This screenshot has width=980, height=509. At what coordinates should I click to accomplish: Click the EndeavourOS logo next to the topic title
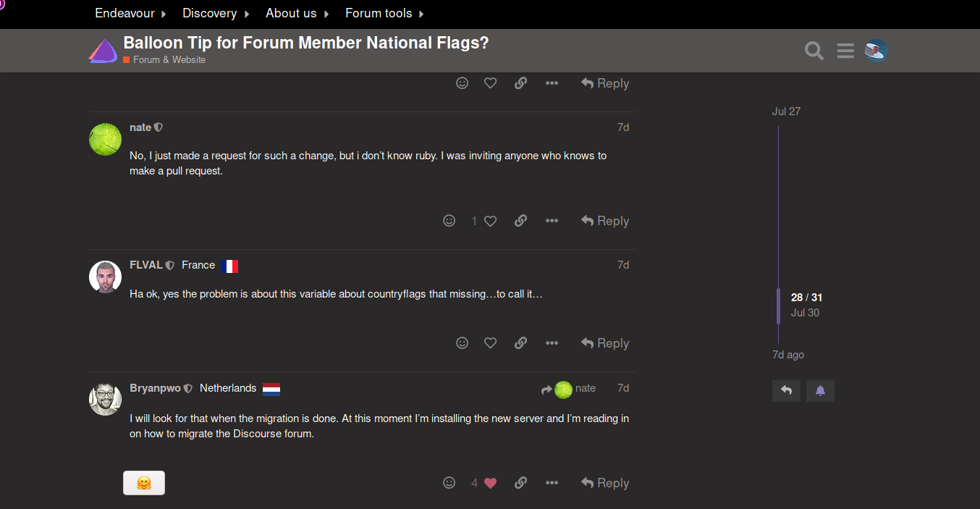(x=103, y=50)
